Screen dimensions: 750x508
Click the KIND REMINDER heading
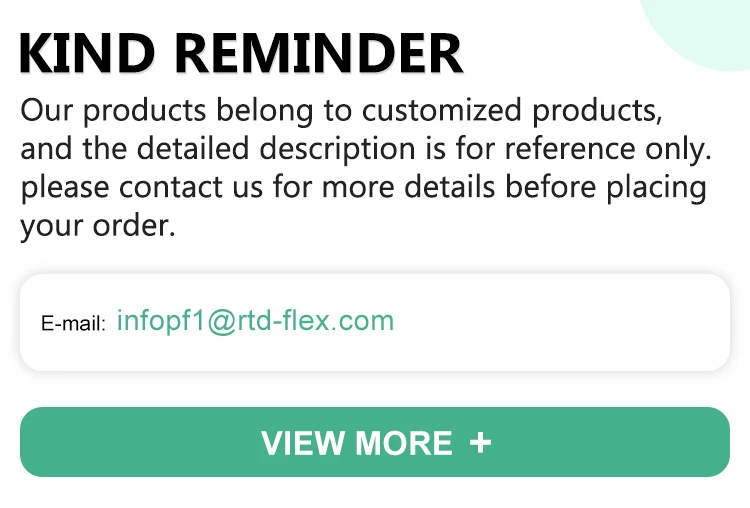[x=241, y=53]
